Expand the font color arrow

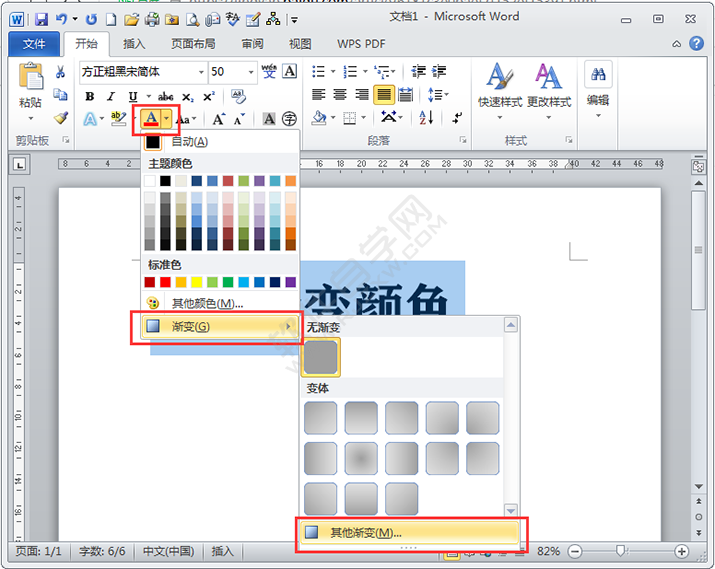point(167,119)
